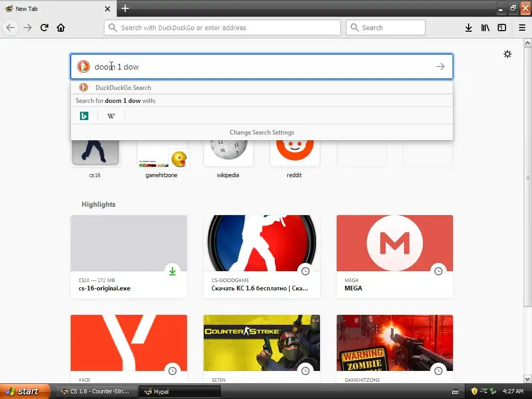Click the green download badge on CS16 card
The width and height of the screenshot is (532, 399).
pyautogui.click(x=172, y=271)
